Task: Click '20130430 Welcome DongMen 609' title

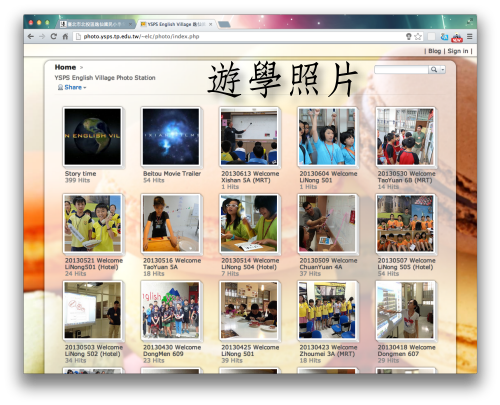Action: tap(172, 351)
